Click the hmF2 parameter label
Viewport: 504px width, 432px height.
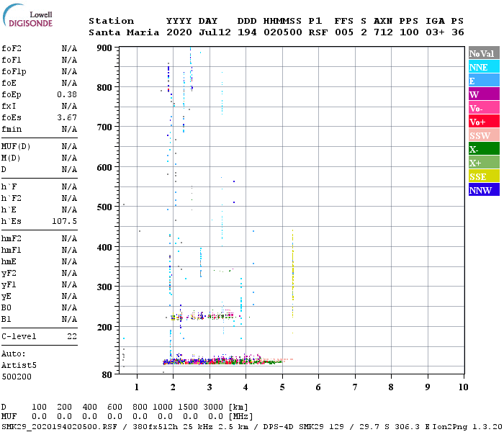tap(12, 238)
